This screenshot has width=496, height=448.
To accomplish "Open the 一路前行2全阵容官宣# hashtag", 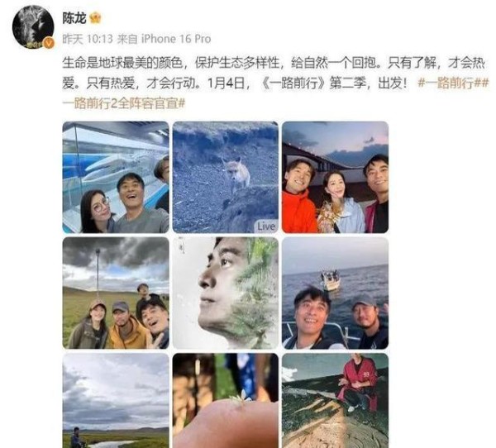I will 123,103.
